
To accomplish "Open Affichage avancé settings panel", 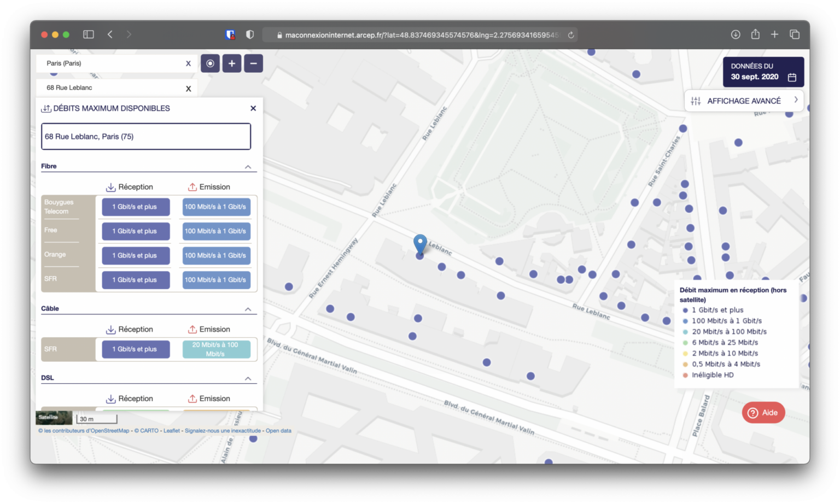I will click(x=744, y=101).
